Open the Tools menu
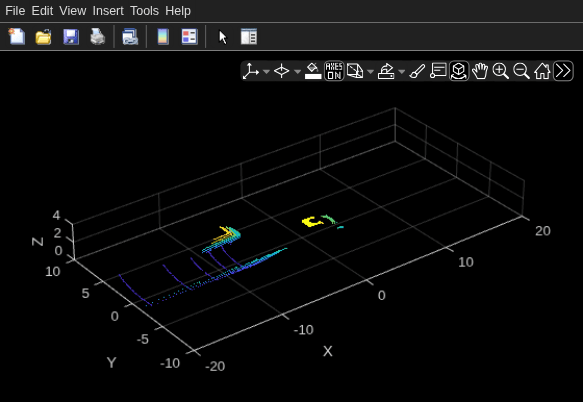The width and height of the screenshot is (583, 402). coord(144,11)
